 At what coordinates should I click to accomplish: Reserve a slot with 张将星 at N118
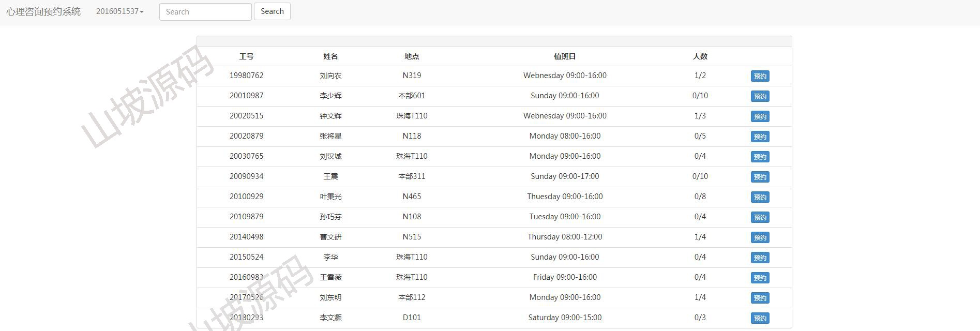tap(760, 137)
